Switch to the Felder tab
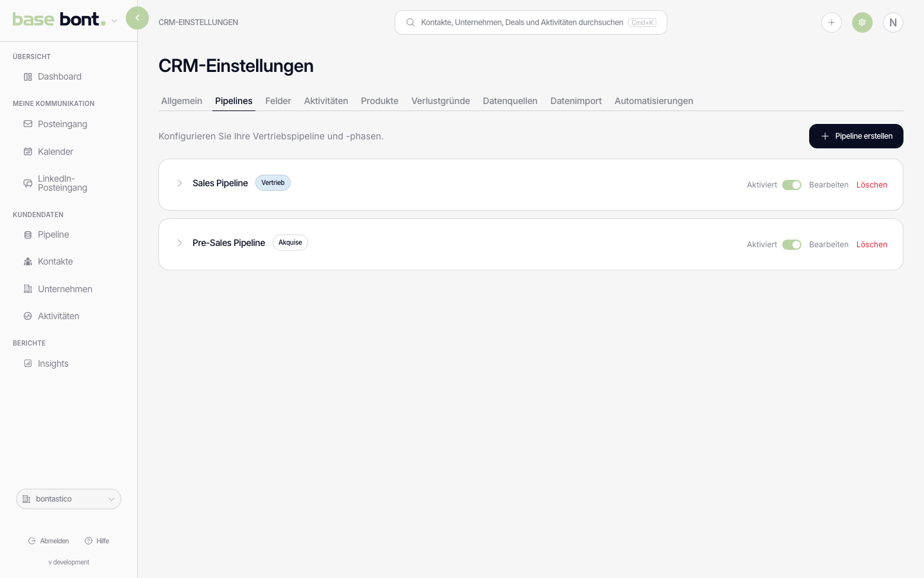The width and height of the screenshot is (924, 578). (x=278, y=101)
